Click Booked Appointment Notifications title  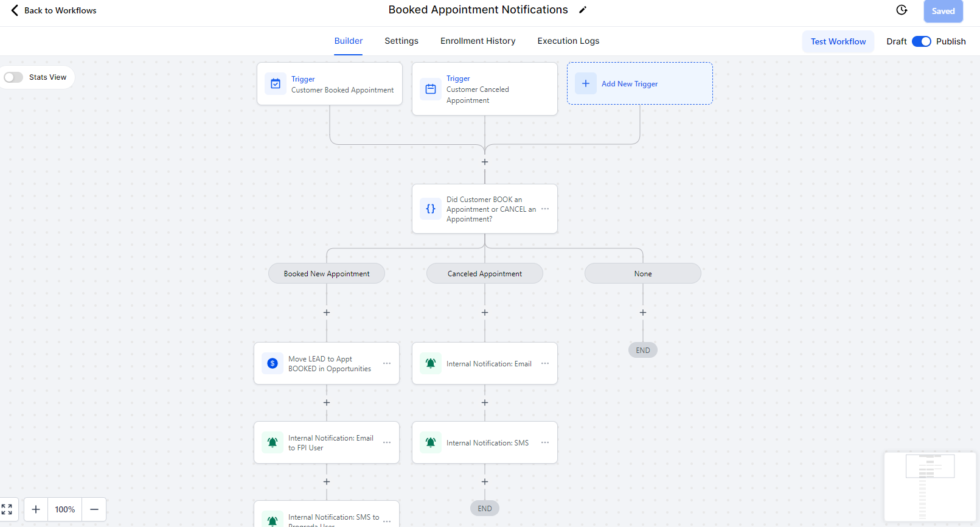478,10
